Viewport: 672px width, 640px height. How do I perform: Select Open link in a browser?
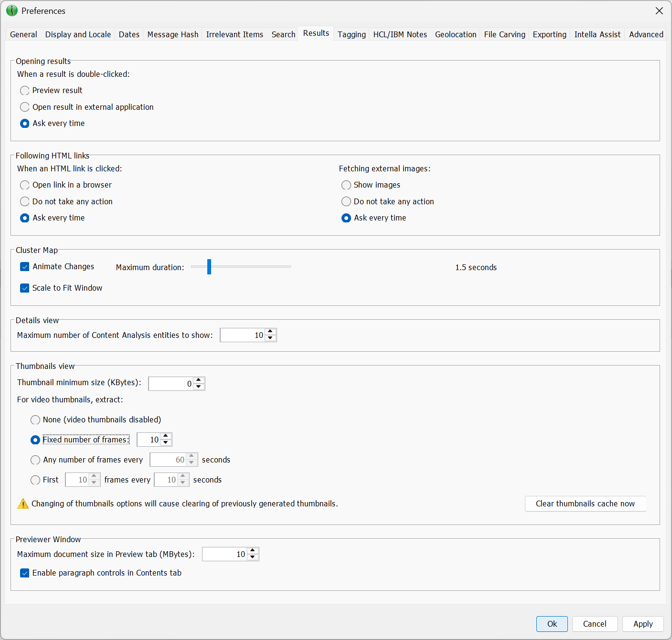pos(24,185)
